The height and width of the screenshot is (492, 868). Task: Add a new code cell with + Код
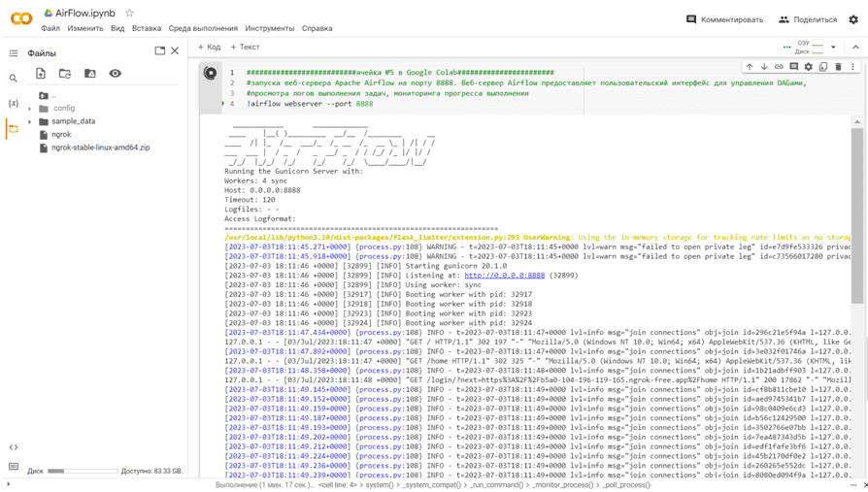[x=210, y=47]
